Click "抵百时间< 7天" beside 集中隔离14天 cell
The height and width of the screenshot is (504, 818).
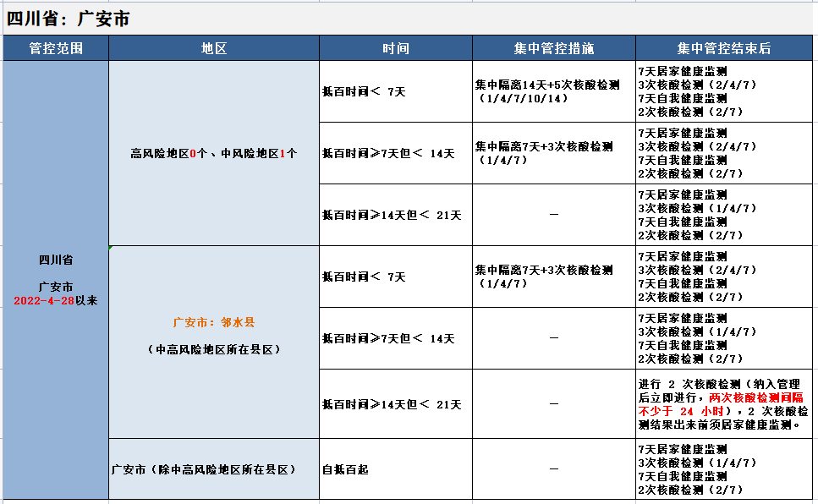(x=395, y=92)
